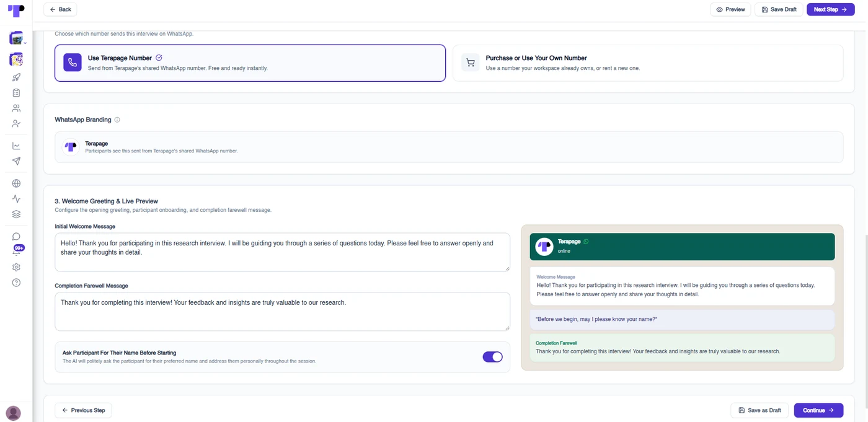Click the Preview button
868x422 pixels.
[x=730, y=9]
